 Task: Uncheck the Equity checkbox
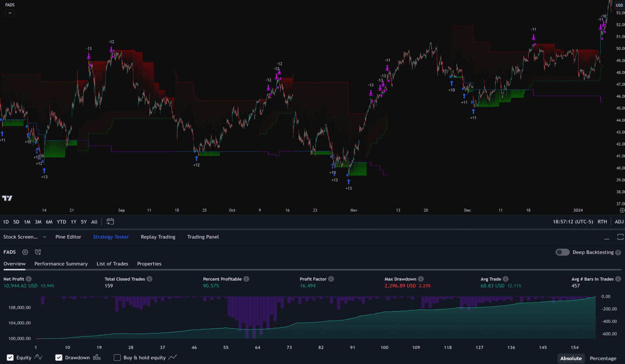tap(10, 357)
